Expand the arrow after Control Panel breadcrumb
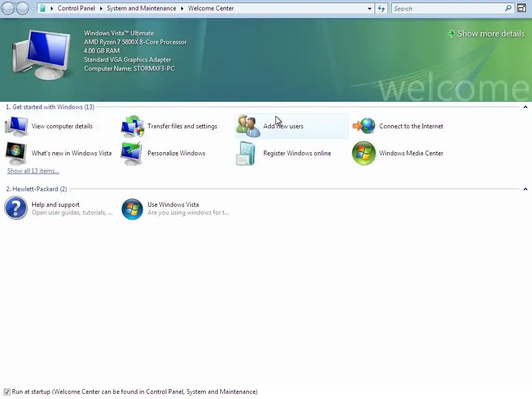Viewport: 532px width, 399px height. [x=101, y=8]
